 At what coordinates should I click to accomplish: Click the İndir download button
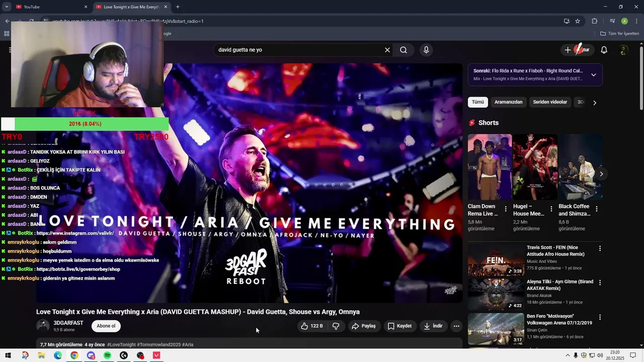[x=434, y=326]
